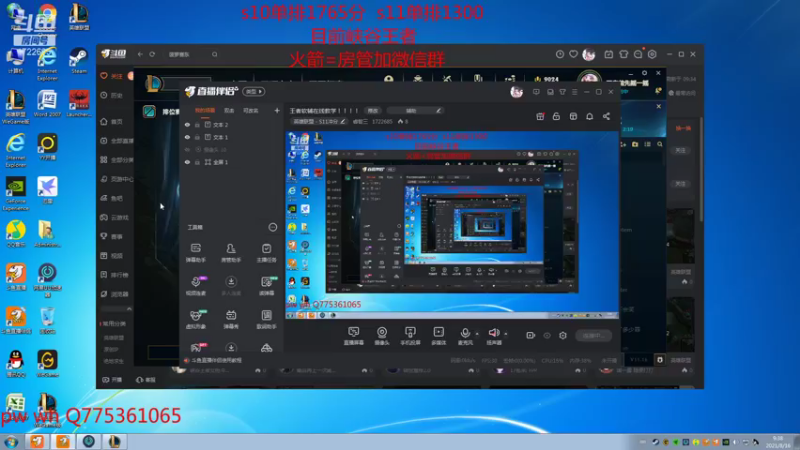Open the settings gear in streaming companion
The image size is (800, 450).
tap(563, 335)
